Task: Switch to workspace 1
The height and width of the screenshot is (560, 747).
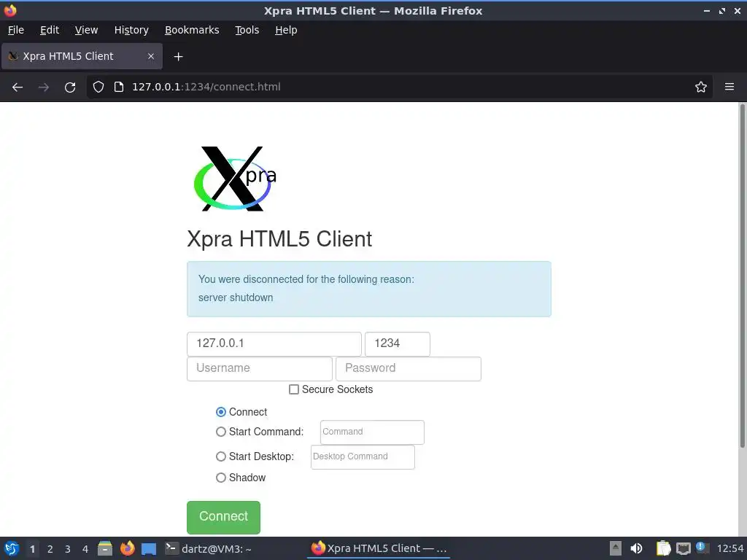Action: pyautogui.click(x=32, y=549)
